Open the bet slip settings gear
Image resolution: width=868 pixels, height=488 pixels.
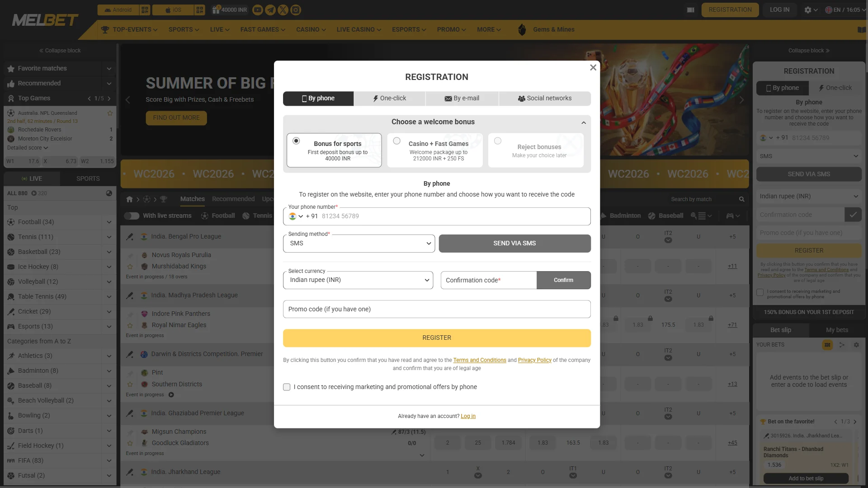pos(856,345)
